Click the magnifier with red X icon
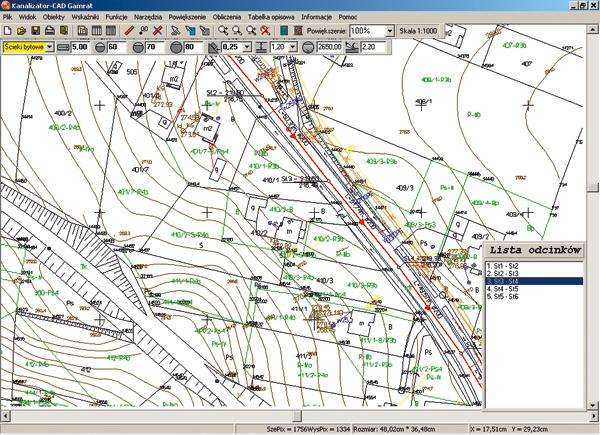This screenshot has height=435, width=600. (x=265, y=32)
